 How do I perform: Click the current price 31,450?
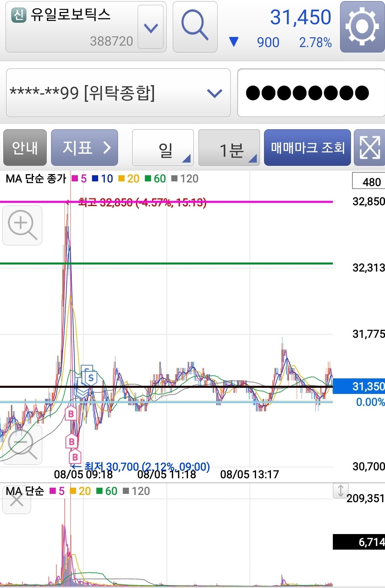click(x=301, y=17)
